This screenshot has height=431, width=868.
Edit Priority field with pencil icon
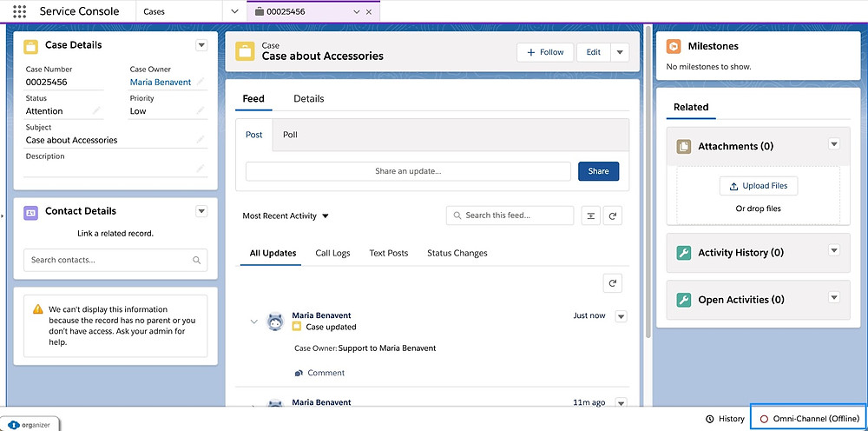(x=201, y=111)
